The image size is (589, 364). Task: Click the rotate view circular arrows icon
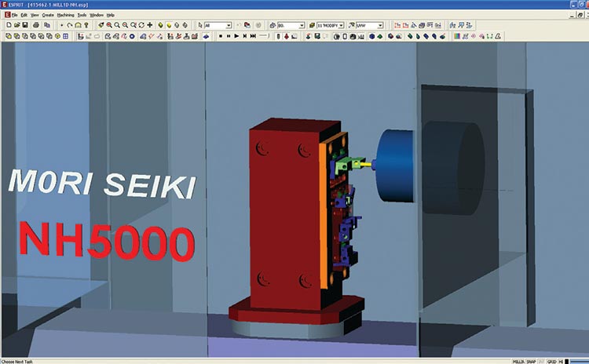tap(141, 25)
